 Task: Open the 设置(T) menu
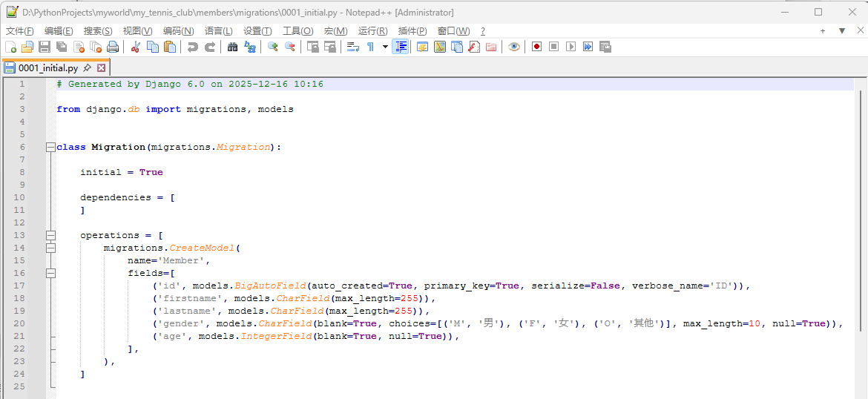[x=258, y=31]
